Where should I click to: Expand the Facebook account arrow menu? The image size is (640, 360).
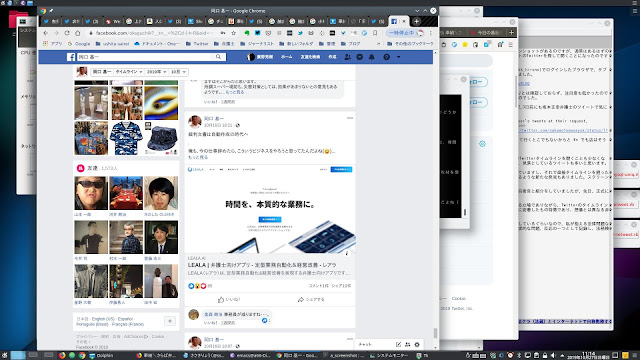[399, 57]
